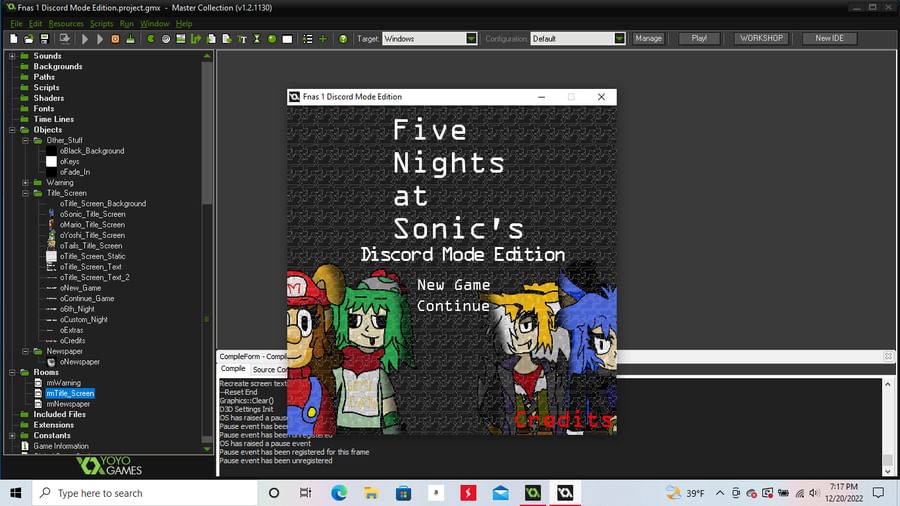Open the Mail app from the taskbar
Viewport: 900px width, 506px height.
tap(501, 493)
